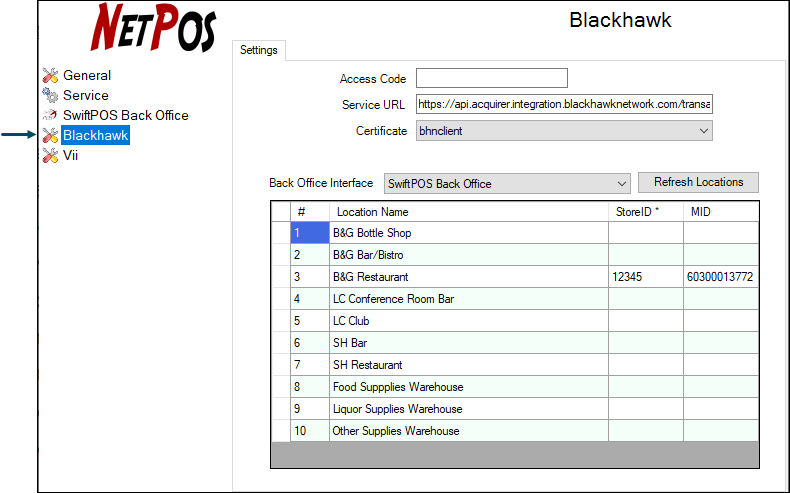Click the MID cell for LC Conference Room Bar
This screenshot has height=493, width=790.
point(721,299)
